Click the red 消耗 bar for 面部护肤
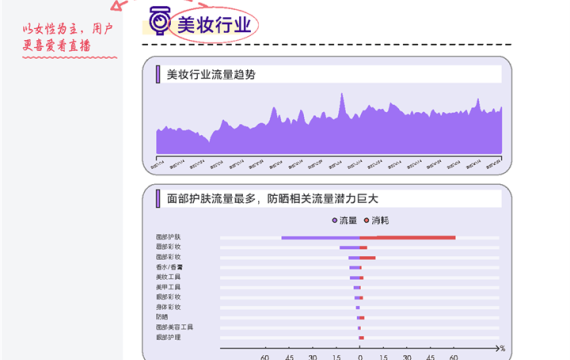Image resolution: width=570 pixels, height=360 pixels. tap(408, 238)
